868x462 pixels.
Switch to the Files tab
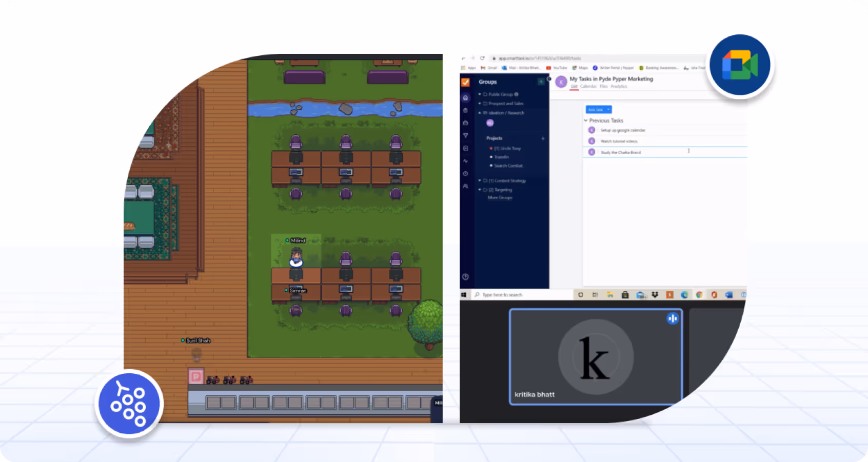click(604, 87)
